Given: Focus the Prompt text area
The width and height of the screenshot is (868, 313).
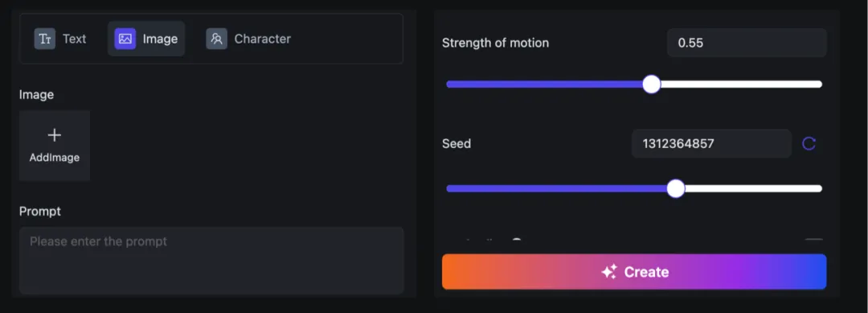Looking at the screenshot, I should [x=211, y=260].
